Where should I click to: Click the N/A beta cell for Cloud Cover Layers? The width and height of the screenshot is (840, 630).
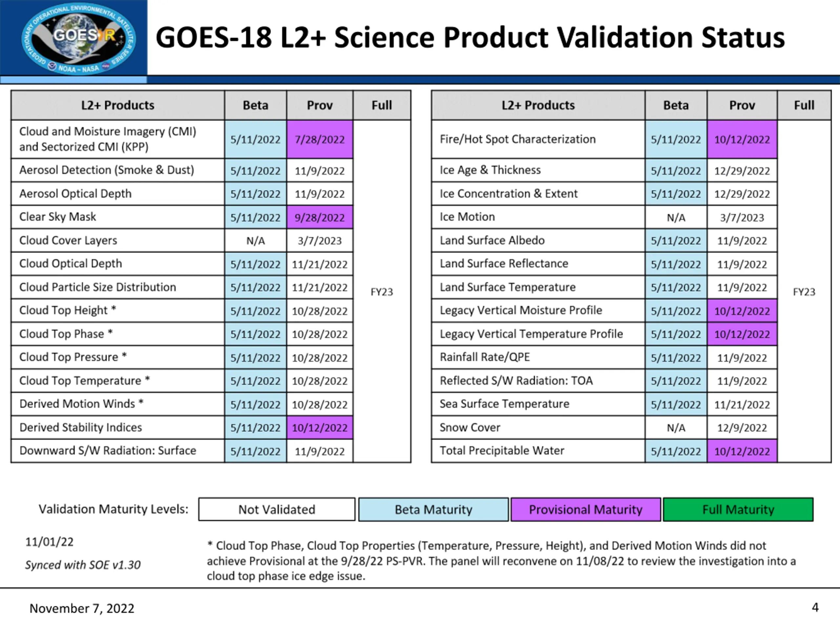256,241
